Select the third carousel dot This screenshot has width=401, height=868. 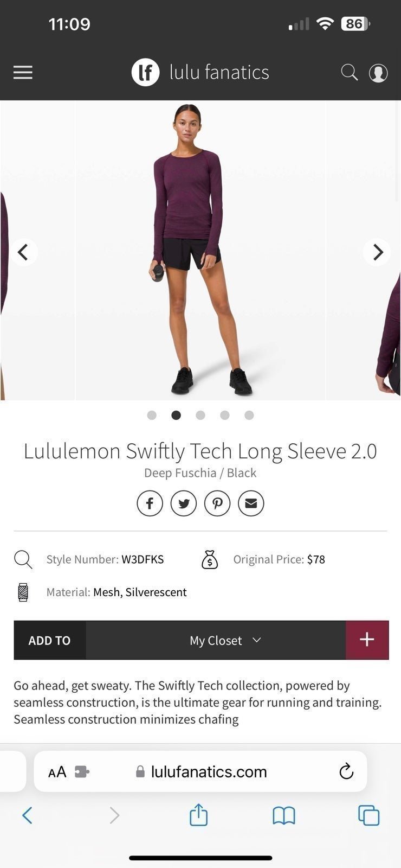coord(200,415)
